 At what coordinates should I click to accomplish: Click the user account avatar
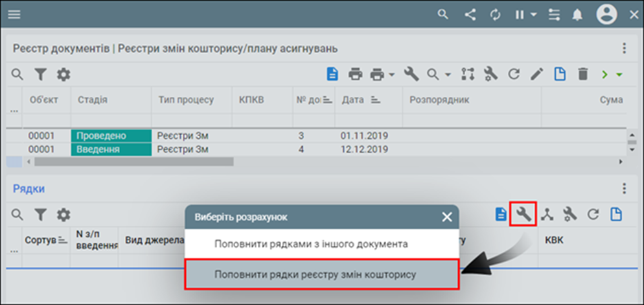coord(607,14)
